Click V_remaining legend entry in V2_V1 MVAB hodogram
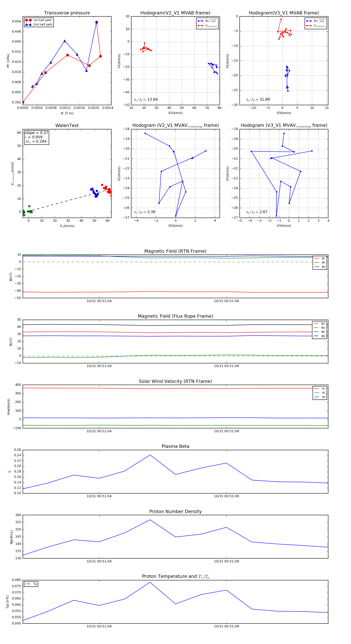This screenshot has width=351, height=644. 207,26
